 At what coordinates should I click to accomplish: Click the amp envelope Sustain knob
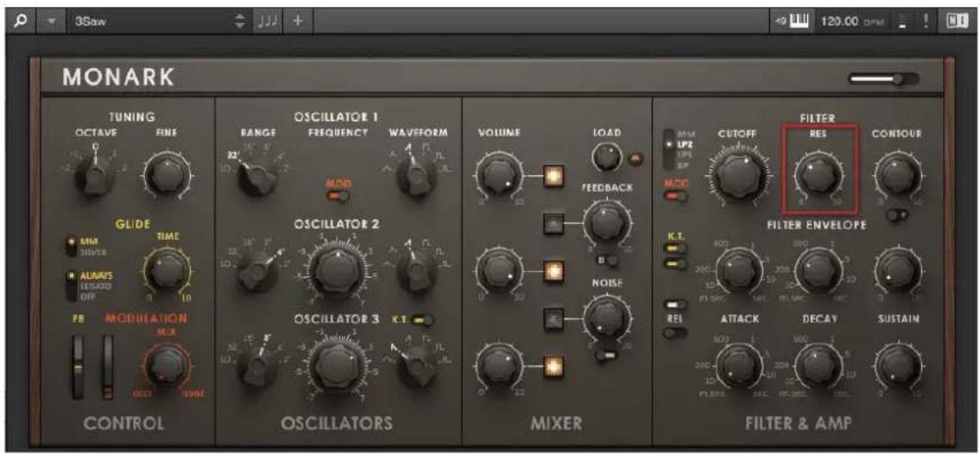(x=897, y=366)
